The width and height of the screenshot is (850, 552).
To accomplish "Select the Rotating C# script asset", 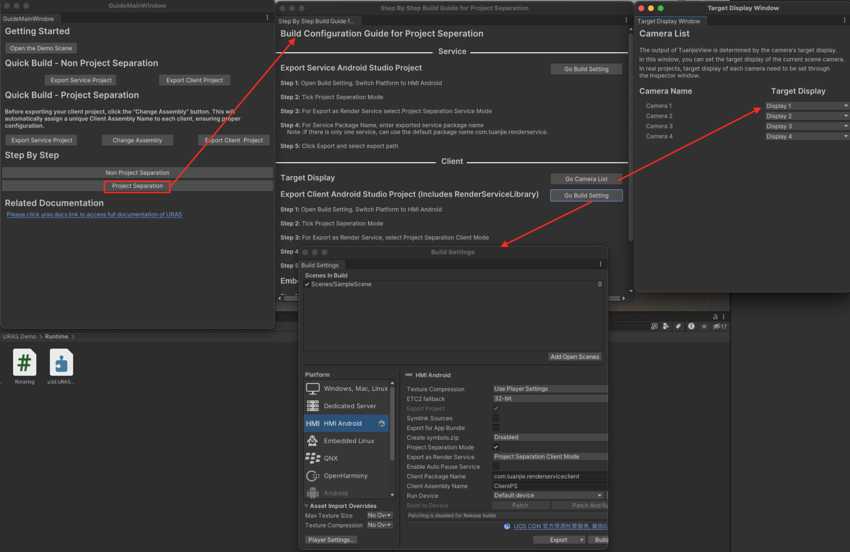I will pyautogui.click(x=24, y=363).
